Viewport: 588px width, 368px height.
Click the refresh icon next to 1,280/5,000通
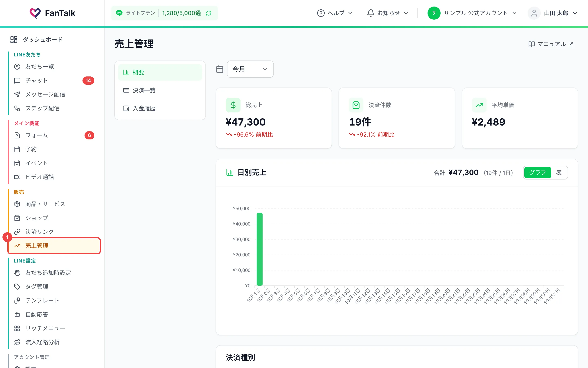208,13
